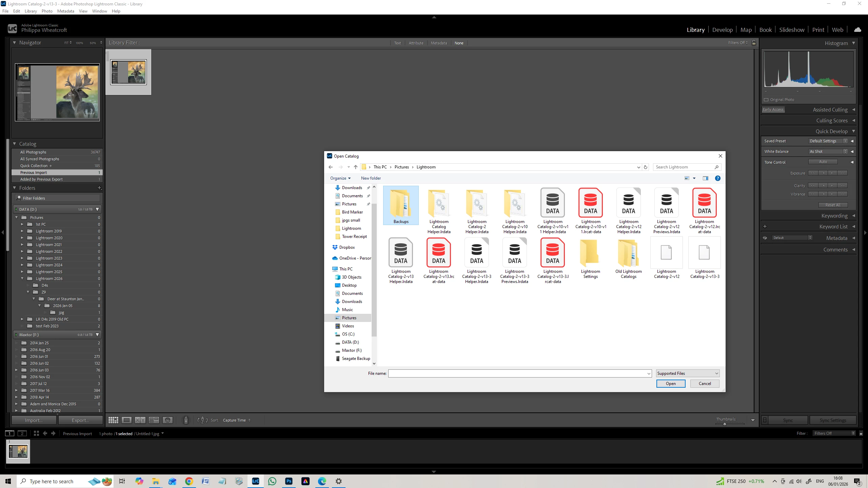The width and height of the screenshot is (868, 488).
Task: Open Chrome from the taskbar
Action: point(189,481)
